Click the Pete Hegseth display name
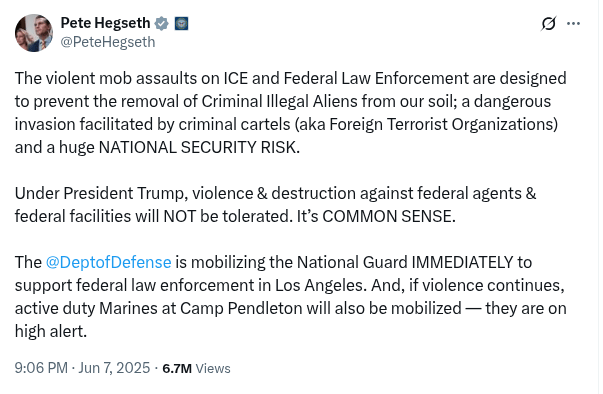The width and height of the screenshot is (603, 394). [x=105, y=23]
